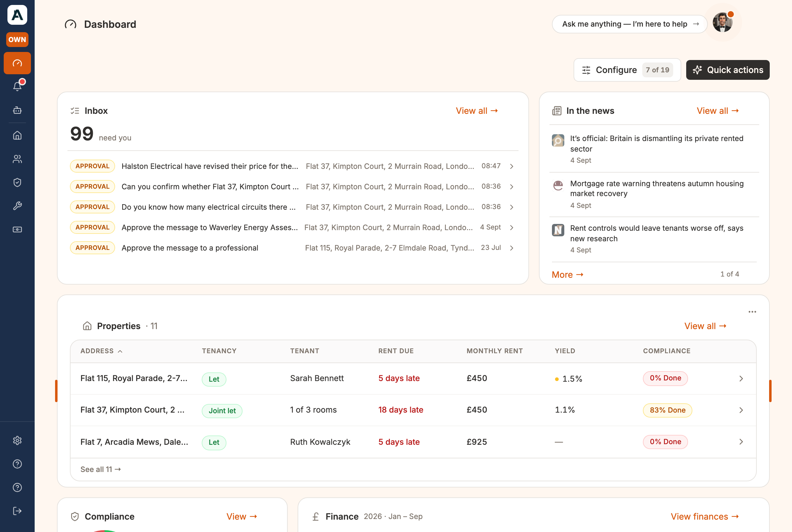Screen dimensions: 792x532
Task: Click View finances link
Action: (705, 517)
